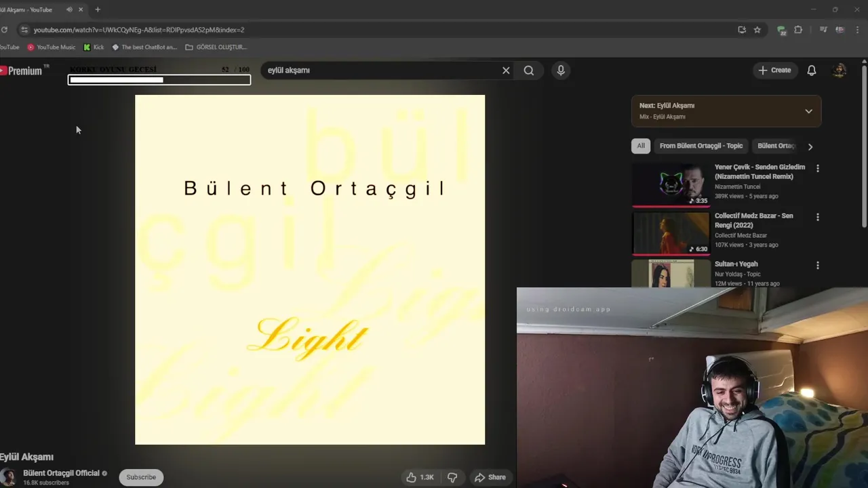The width and height of the screenshot is (868, 488).
Task: Click the Bülent Ortaçgil Light album video
Action: (x=310, y=270)
